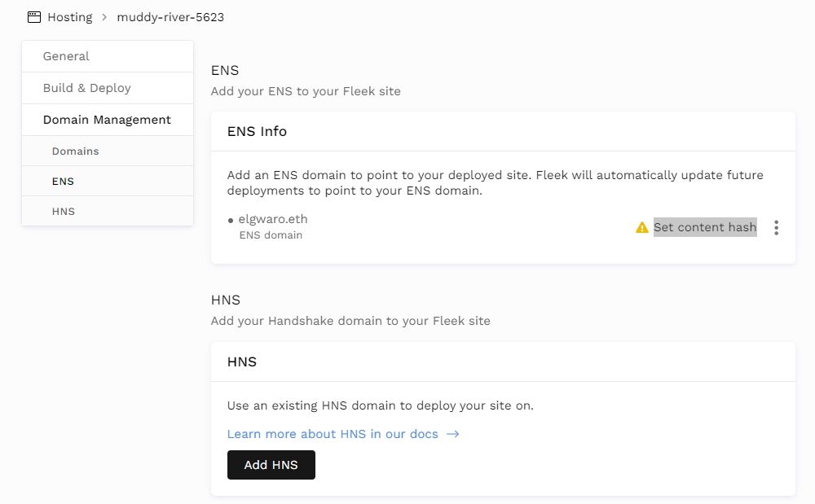Select HNS in the sidebar submenu
Viewport: 815px width, 504px height.
tap(63, 212)
